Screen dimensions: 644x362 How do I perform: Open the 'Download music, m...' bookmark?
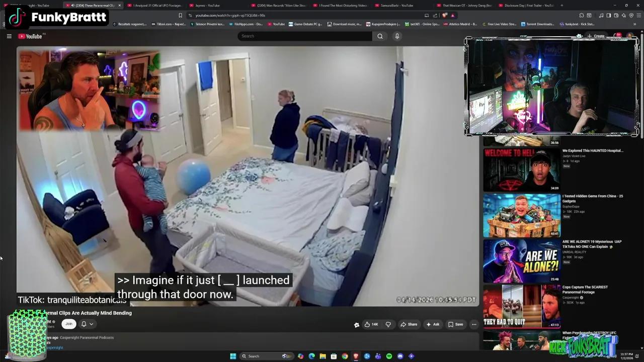[x=345, y=24]
